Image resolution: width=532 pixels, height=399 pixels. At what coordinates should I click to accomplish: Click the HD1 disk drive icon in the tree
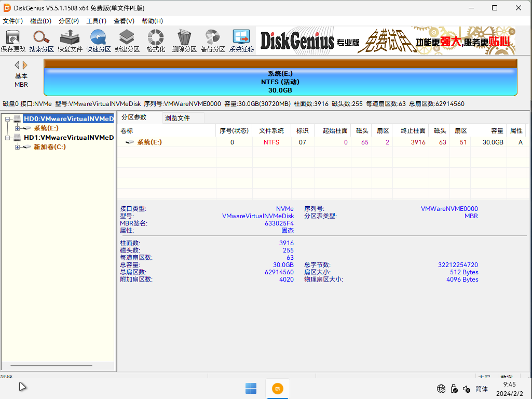tap(17, 138)
